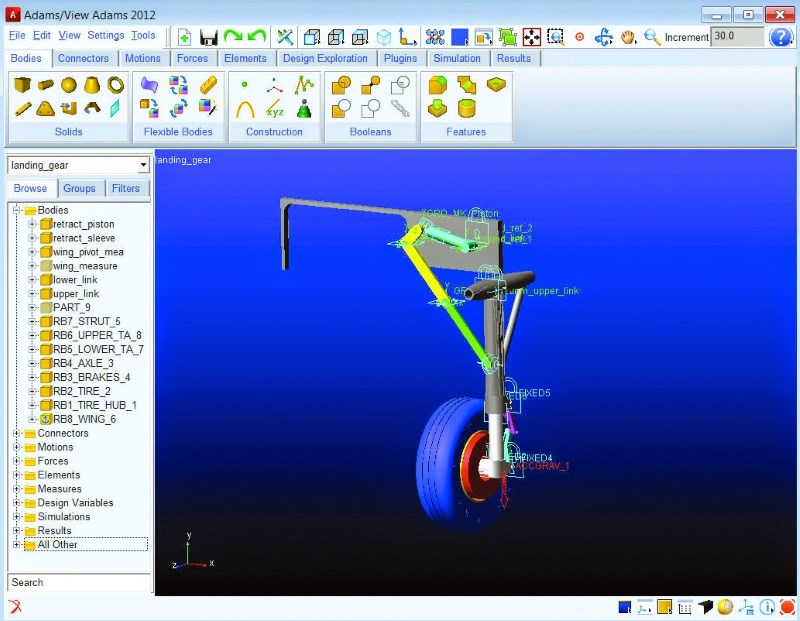Click the blue Rotate view icon
Image resolution: width=800 pixels, height=621 pixels.
coord(604,37)
